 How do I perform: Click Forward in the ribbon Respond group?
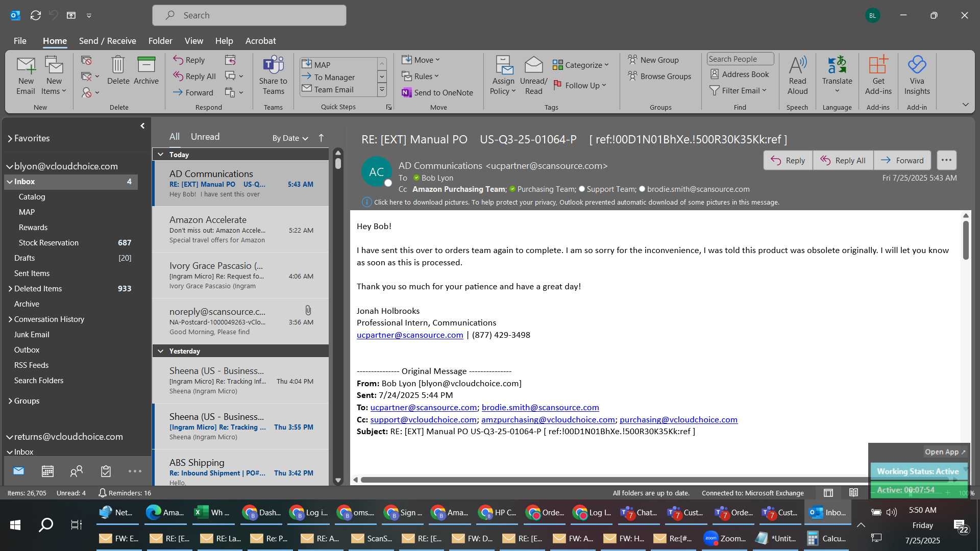[x=193, y=93]
